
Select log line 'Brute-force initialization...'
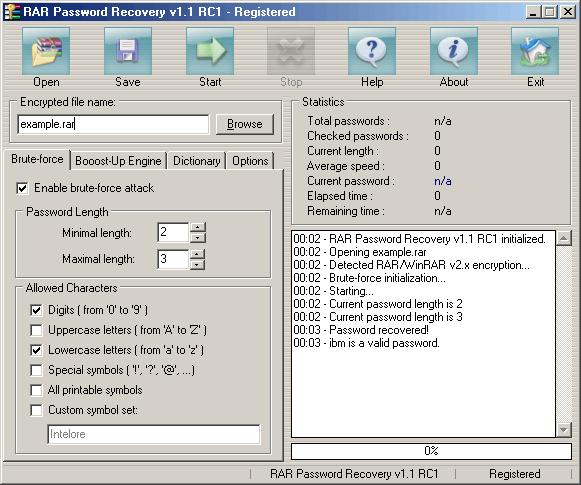[369, 278]
